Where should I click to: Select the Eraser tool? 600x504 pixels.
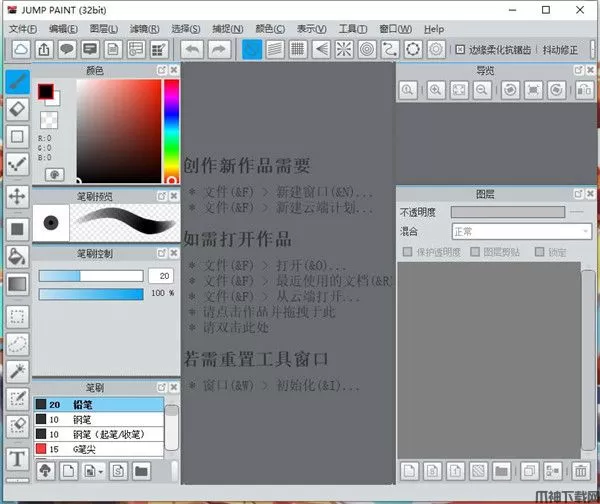(17, 109)
